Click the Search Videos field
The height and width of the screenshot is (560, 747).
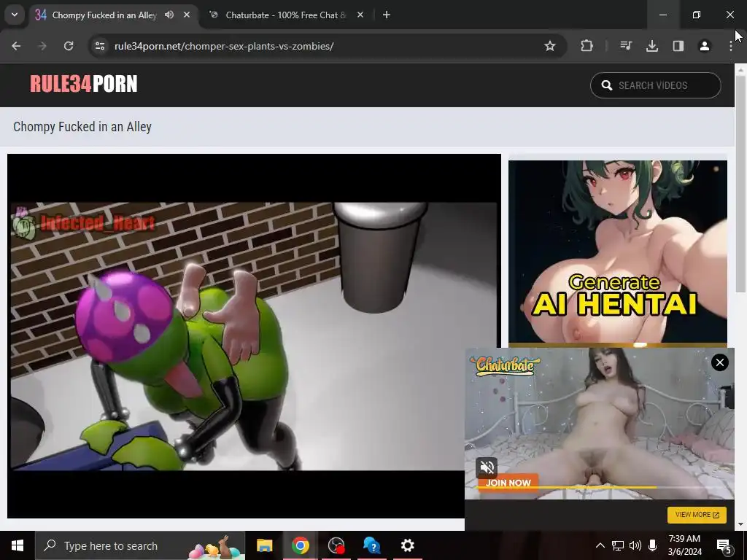(656, 85)
